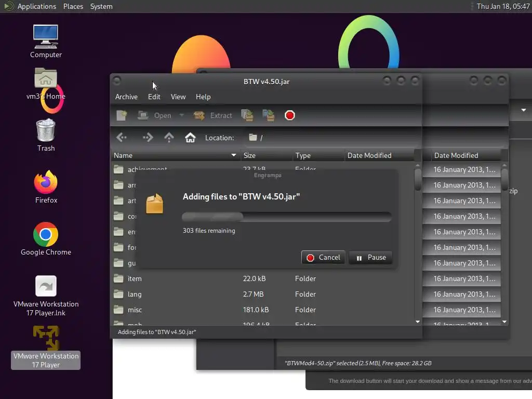Click the misc folder icon
The height and width of the screenshot is (399, 532).
coord(118,310)
